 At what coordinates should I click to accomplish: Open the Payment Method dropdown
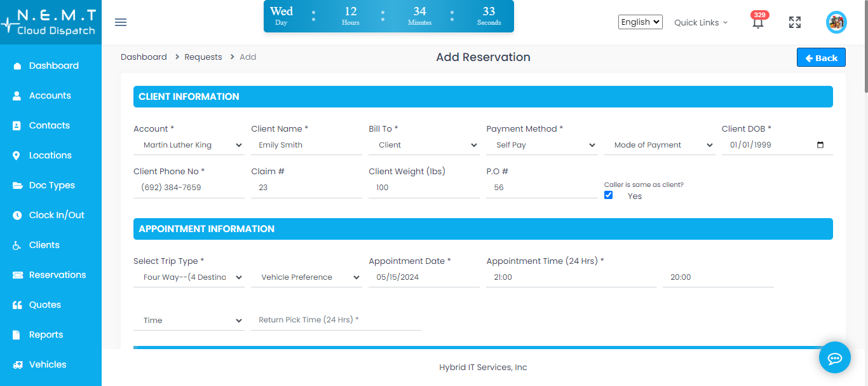coord(541,144)
